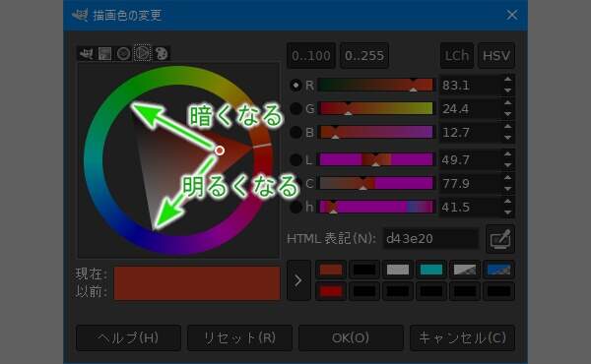Viewport: 591px width, 364px height.
Task: Confirm with the OK(O) button
Action: click(351, 338)
